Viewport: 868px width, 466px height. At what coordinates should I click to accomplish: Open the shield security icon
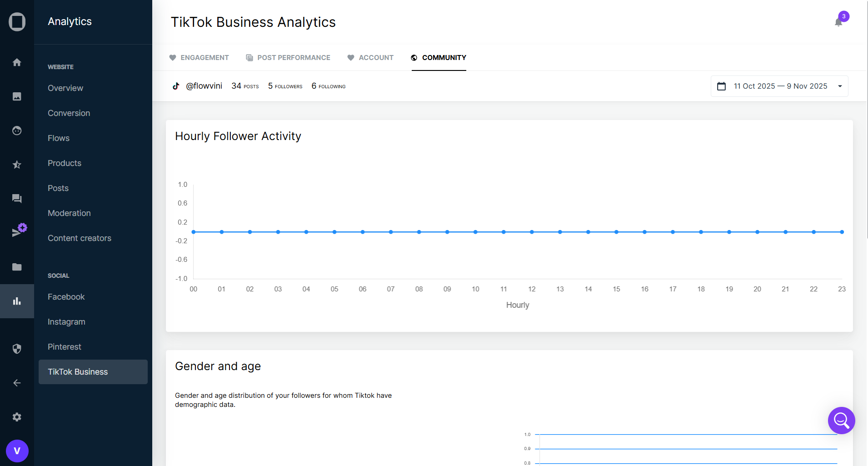[x=17, y=349]
